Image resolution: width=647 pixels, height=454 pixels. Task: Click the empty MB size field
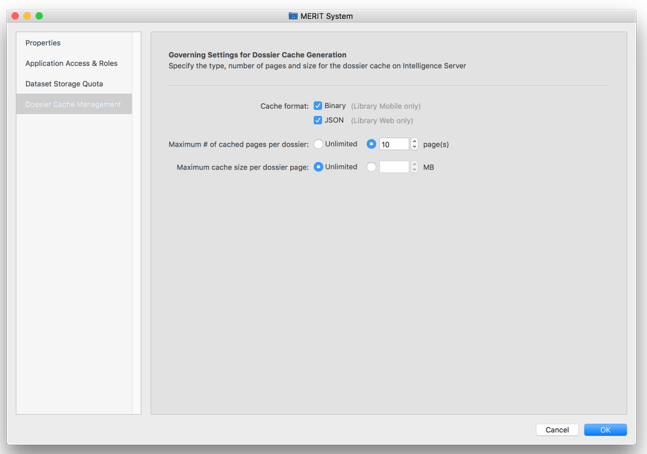point(394,167)
